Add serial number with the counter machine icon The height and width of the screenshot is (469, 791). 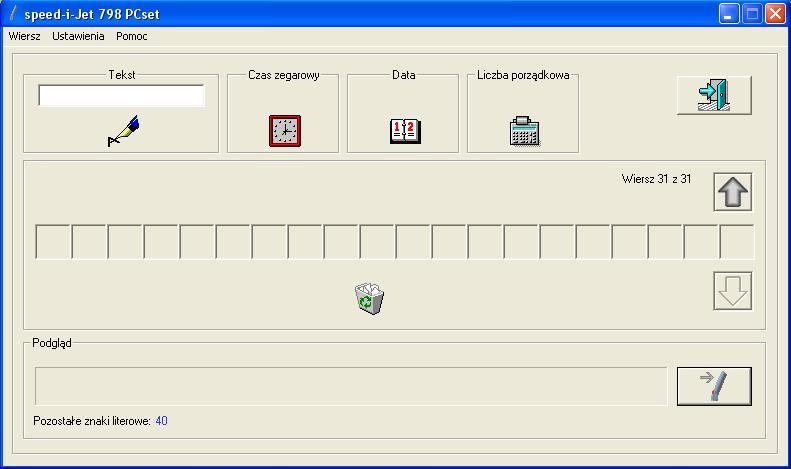click(524, 131)
